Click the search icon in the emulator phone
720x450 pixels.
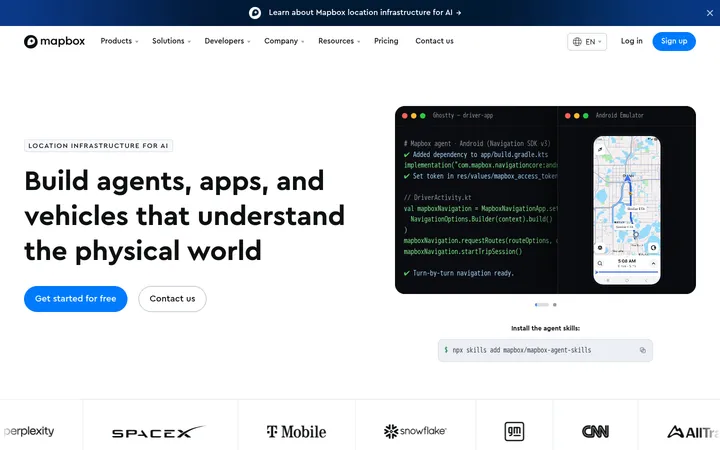click(x=600, y=264)
